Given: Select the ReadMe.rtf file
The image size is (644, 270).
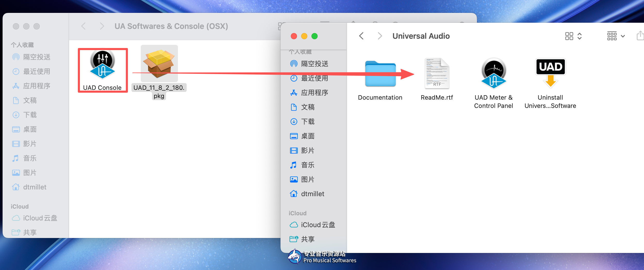Looking at the screenshot, I should tap(437, 74).
